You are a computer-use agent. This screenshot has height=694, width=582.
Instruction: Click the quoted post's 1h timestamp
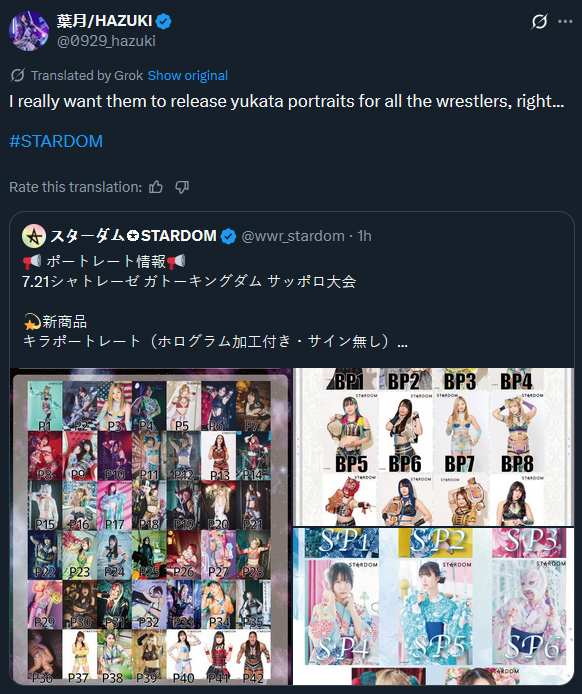[365, 236]
